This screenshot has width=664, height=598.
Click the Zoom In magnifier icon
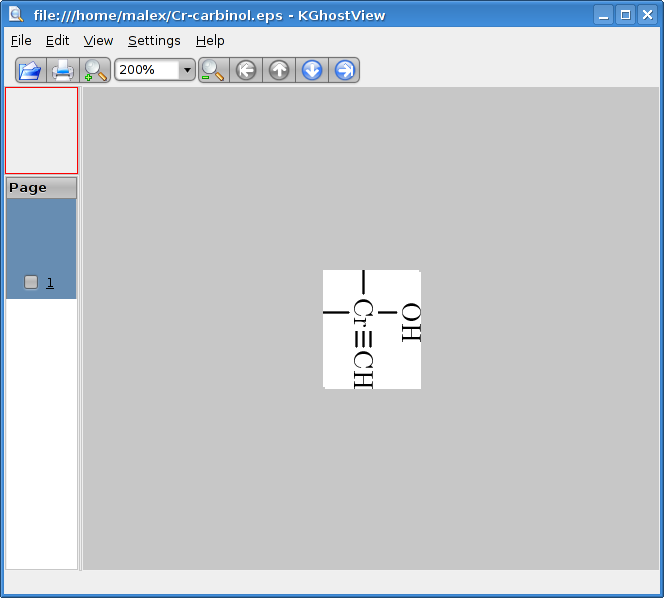(96, 70)
